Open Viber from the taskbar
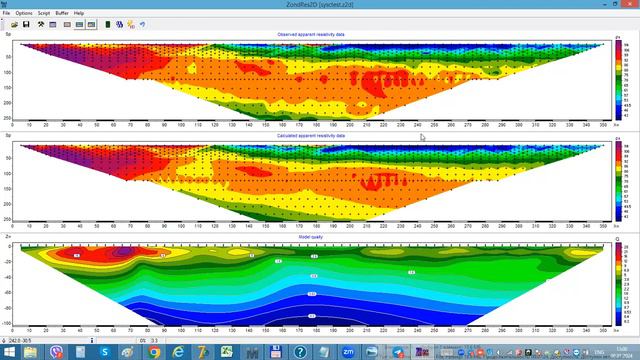The height and width of the screenshot is (360, 640). pyautogui.click(x=56, y=352)
